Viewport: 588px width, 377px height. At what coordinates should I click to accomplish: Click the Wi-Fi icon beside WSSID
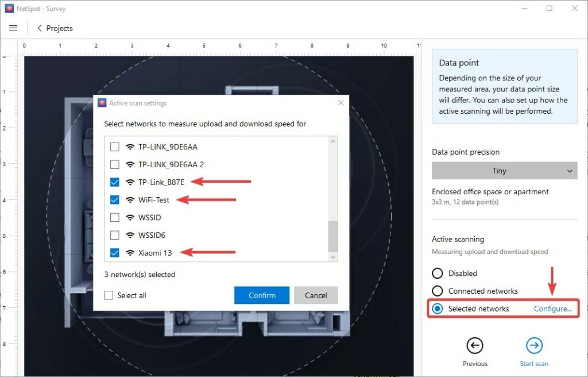pos(130,217)
